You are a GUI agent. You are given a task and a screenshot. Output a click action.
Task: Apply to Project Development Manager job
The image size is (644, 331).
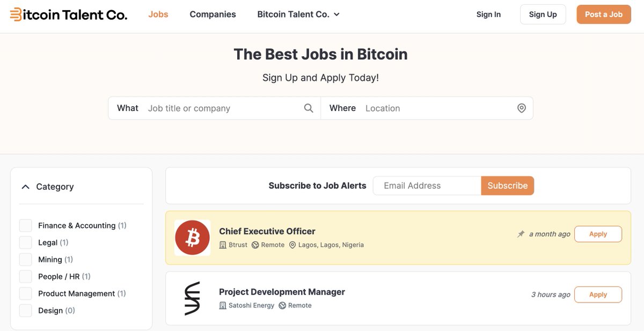[598, 295]
